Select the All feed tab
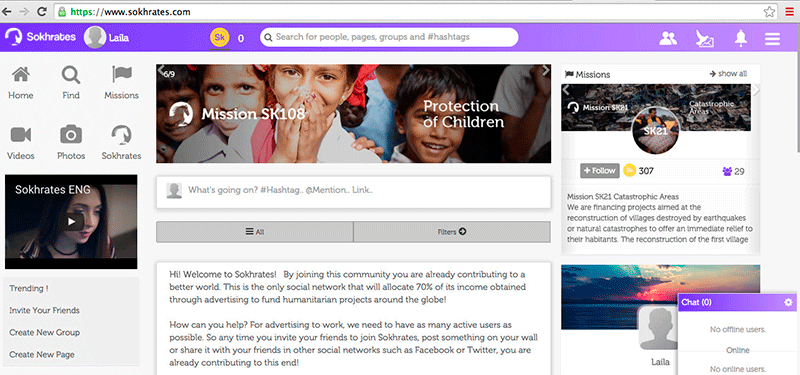The height and width of the screenshot is (375, 800). click(x=255, y=232)
